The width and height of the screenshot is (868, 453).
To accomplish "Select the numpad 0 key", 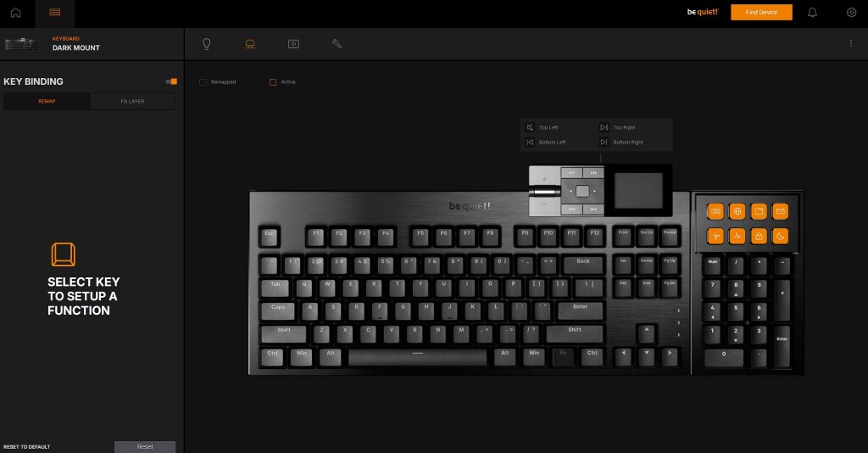I will point(724,358).
